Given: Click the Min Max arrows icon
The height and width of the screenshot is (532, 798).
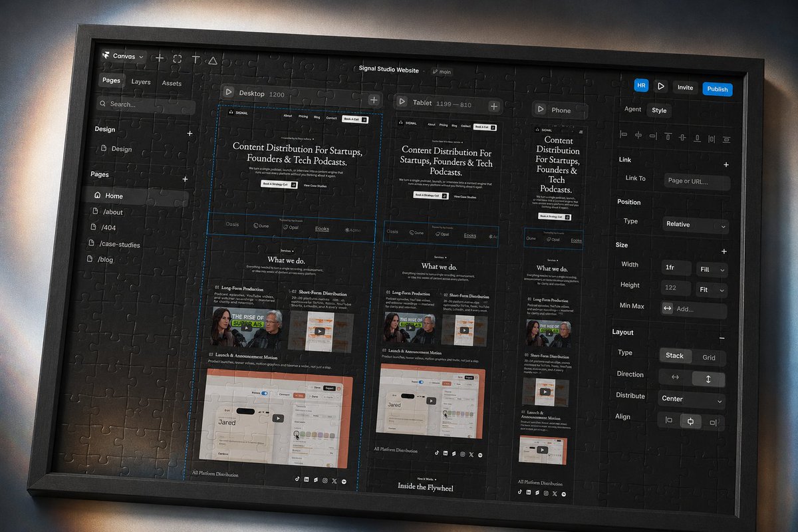Looking at the screenshot, I should pos(667,308).
